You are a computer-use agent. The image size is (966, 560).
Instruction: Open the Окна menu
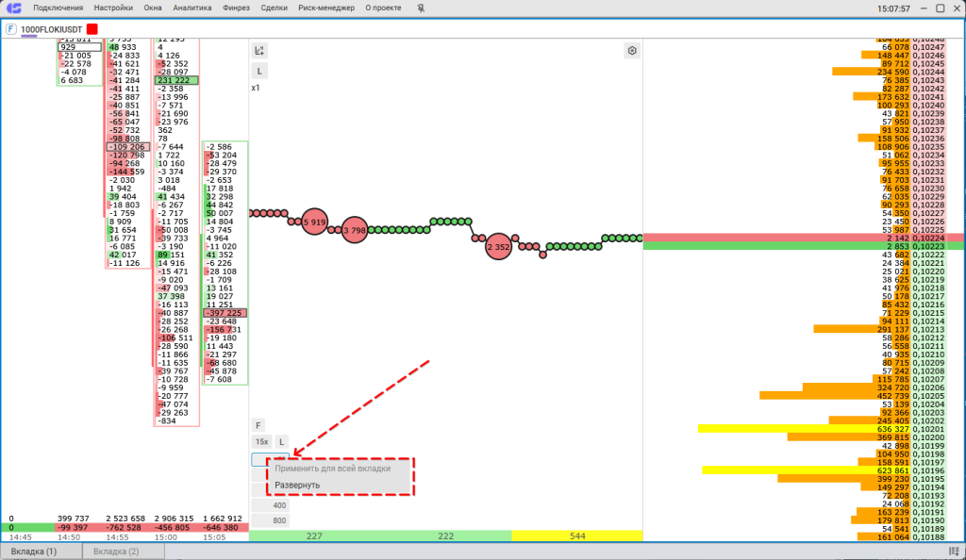click(153, 8)
